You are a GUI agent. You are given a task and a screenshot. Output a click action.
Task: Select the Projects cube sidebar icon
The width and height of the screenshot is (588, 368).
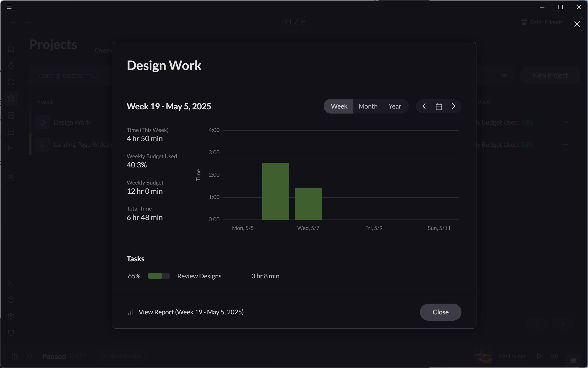click(11, 99)
